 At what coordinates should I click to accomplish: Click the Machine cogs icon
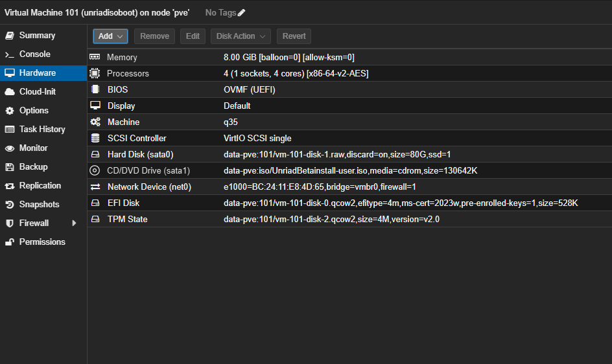point(95,122)
